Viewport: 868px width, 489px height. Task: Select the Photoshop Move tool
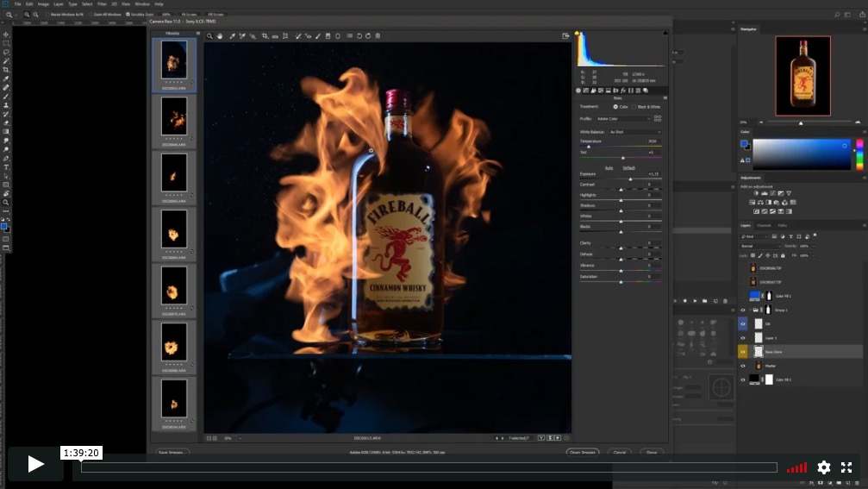[x=6, y=34]
